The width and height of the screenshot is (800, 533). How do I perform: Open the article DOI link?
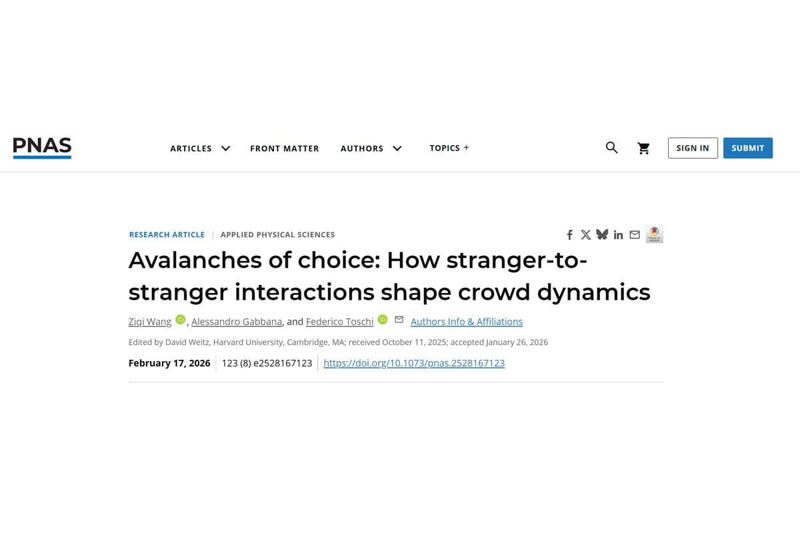(x=414, y=363)
